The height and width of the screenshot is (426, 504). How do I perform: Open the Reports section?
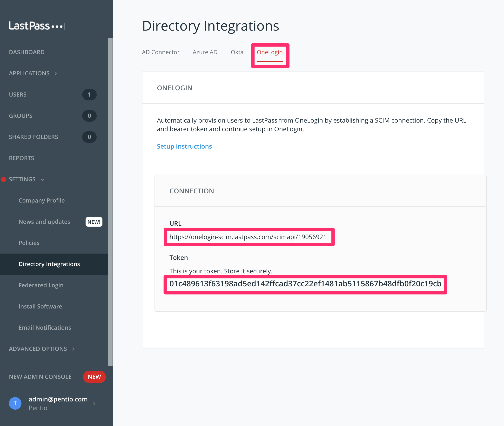point(21,158)
